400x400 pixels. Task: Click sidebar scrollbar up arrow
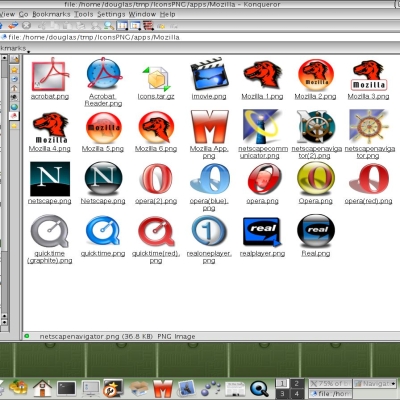[4, 58]
